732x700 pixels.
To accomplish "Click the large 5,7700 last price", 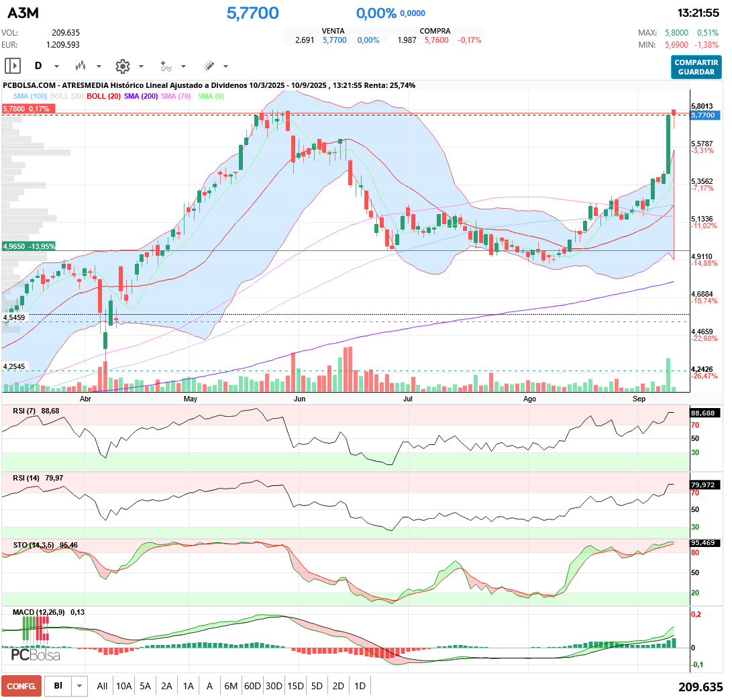I will pos(252,13).
